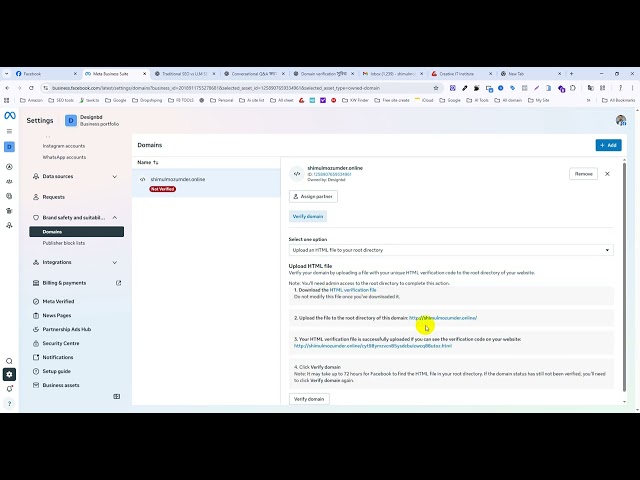Image resolution: width=640 pixels, height=480 pixels.
Task: Switch to Conversational Q&A tab
Action: [254, 74]
